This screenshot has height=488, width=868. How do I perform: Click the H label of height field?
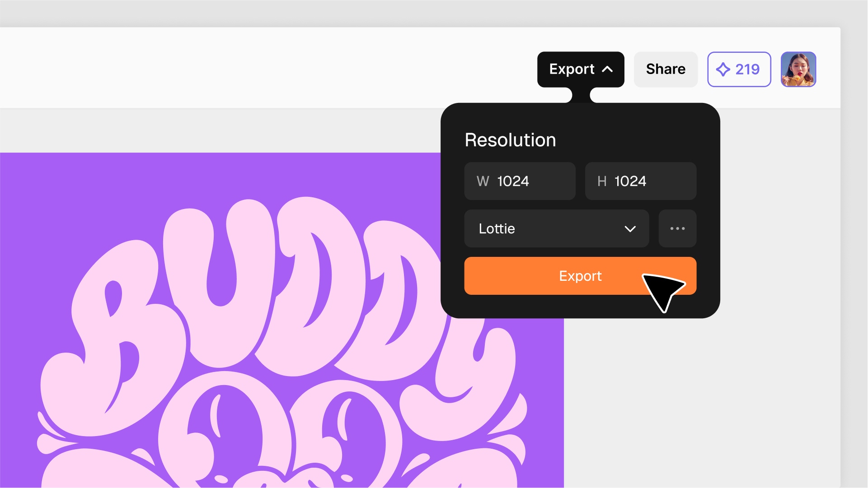pos(601,181)
